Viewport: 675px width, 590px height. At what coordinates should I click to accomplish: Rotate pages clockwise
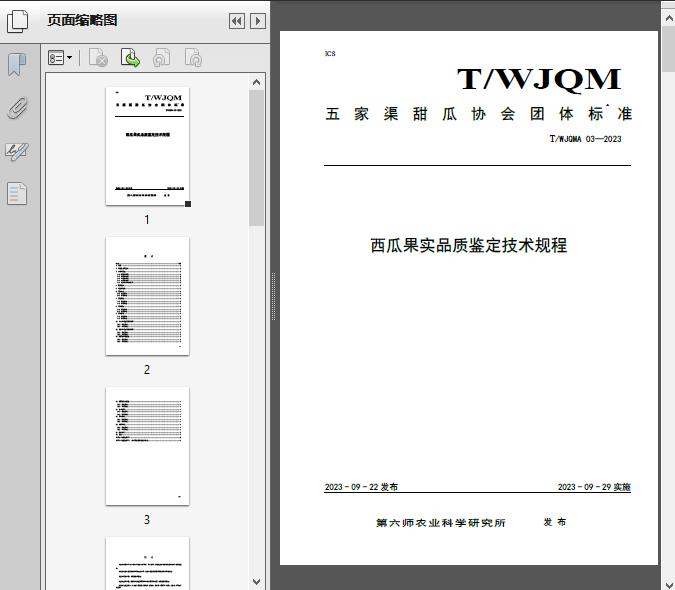point(193,59)
